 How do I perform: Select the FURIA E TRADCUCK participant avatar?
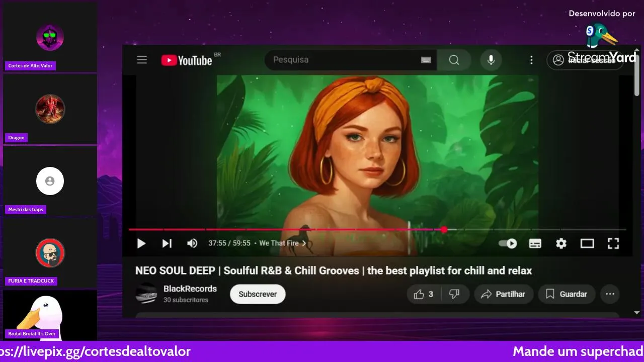coord(50,253)
